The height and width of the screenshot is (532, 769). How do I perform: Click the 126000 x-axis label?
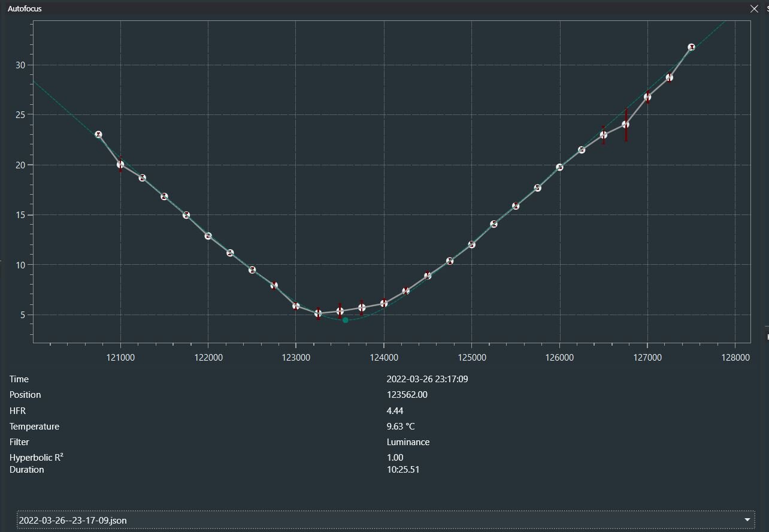coord(559,358)
